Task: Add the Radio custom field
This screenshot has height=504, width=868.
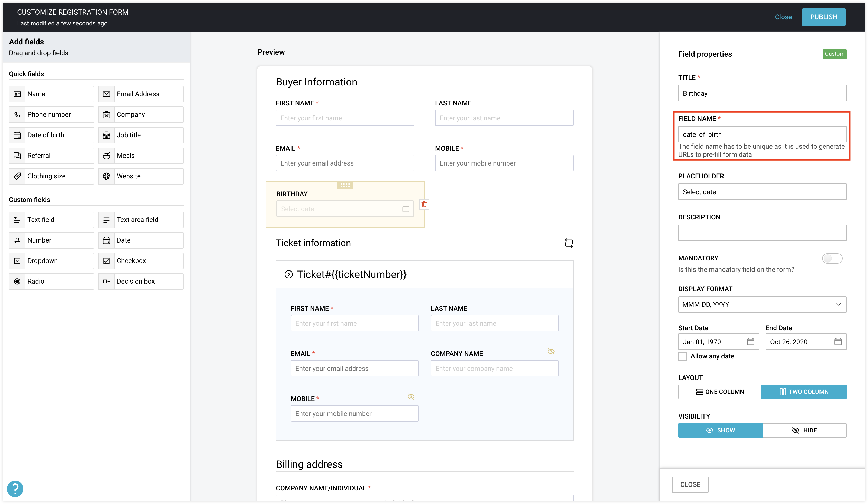Action: point(51,281)
